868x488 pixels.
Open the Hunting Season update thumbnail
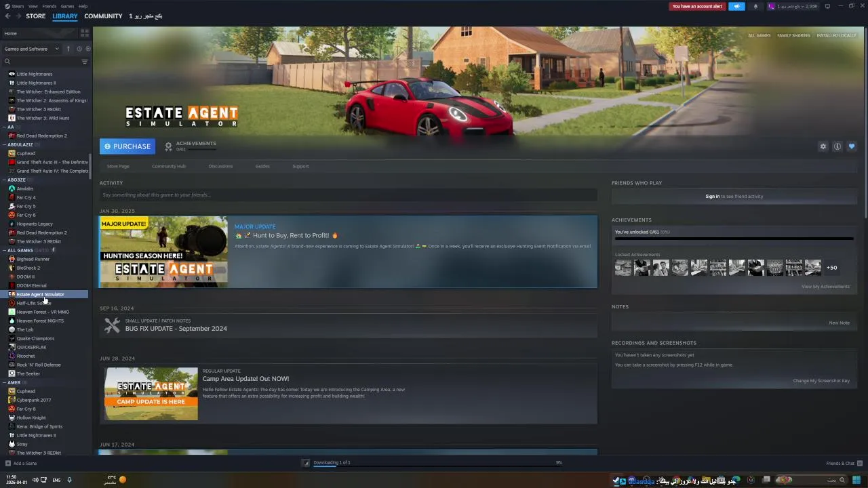click(x=163, y=251)
